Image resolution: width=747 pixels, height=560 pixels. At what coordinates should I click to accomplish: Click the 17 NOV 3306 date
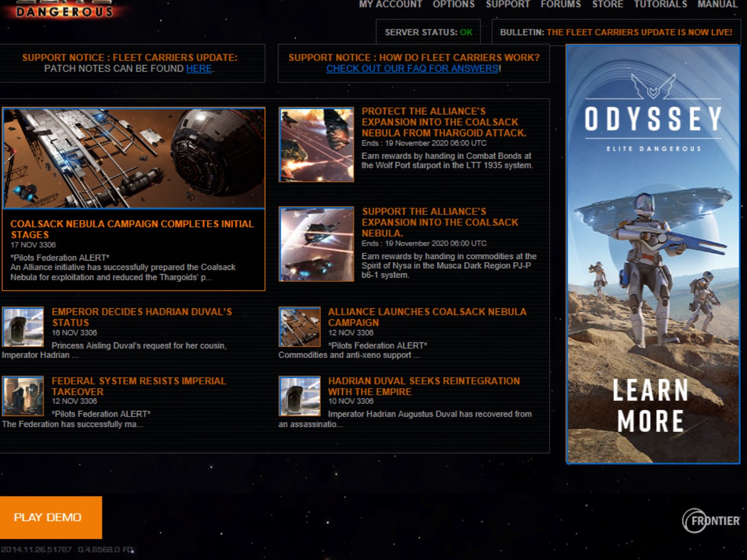click(33, 245)
